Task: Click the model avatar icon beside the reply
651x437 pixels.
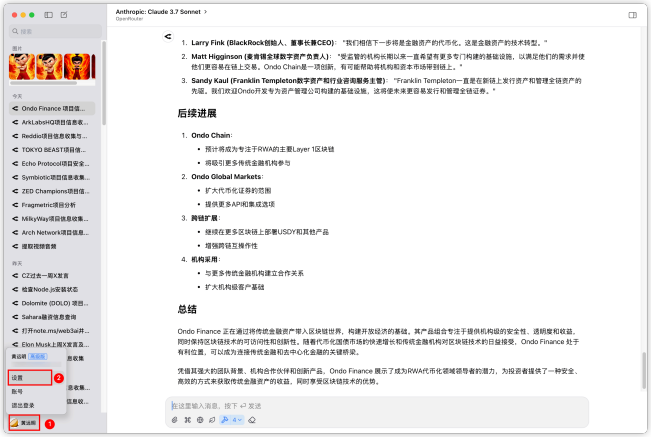Action: pos(168,37)
